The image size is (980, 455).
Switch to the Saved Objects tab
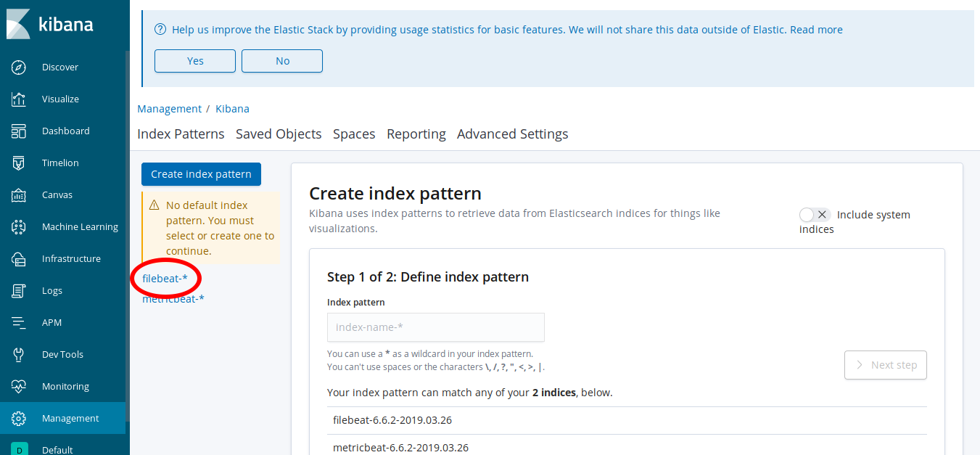coord(279,134)
